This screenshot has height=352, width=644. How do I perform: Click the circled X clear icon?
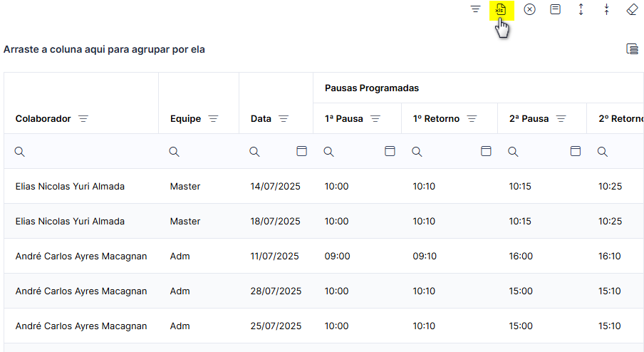pos(530,9)
